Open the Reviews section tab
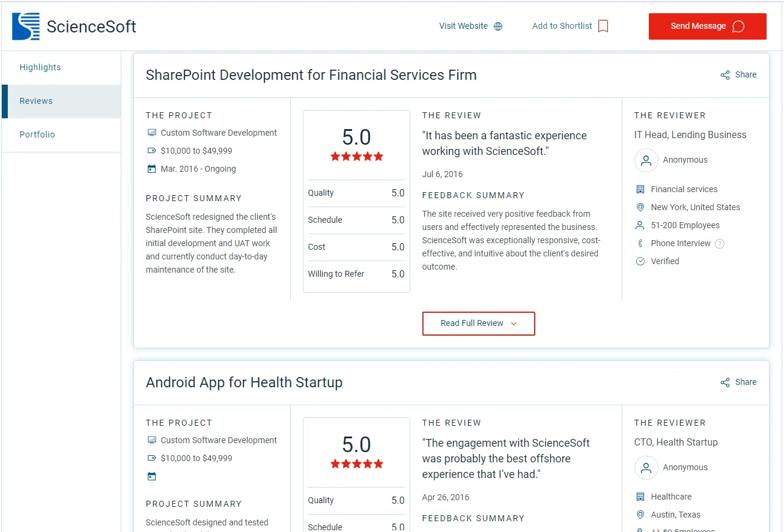This screenshot has width=784, height=532. tap(61, 101)
